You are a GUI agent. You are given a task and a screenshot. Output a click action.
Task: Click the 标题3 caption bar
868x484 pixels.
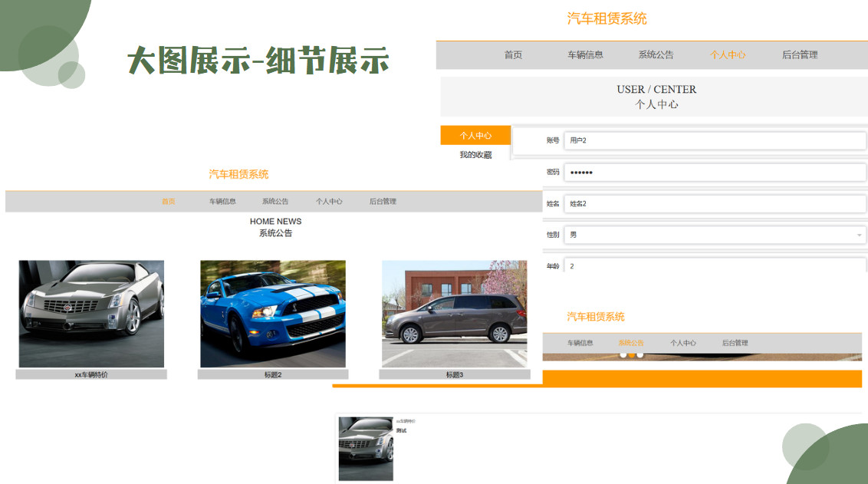click(x=455, y=375)
